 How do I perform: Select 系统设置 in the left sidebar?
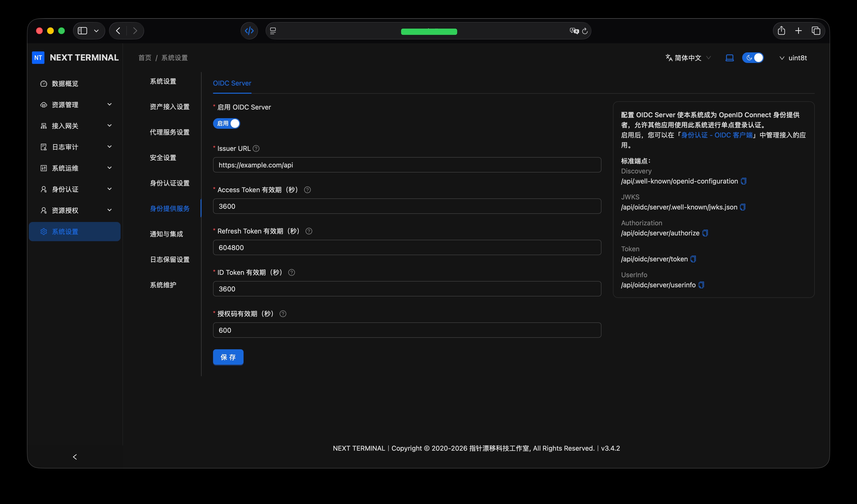(75, 232)
